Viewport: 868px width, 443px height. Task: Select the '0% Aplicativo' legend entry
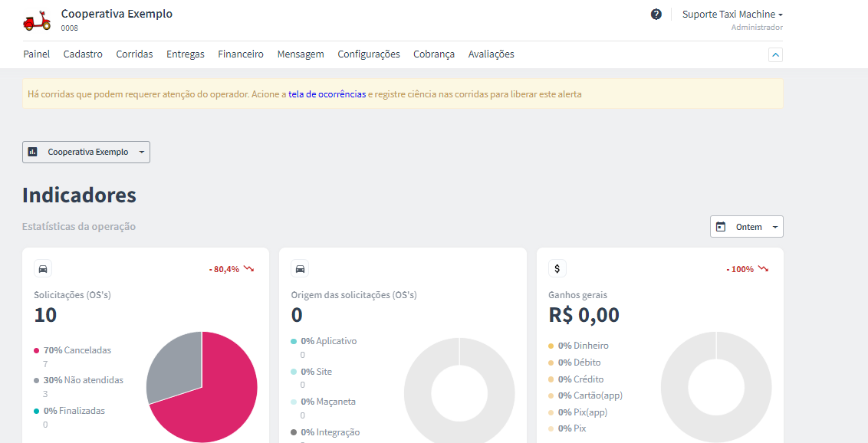point(324,341)
